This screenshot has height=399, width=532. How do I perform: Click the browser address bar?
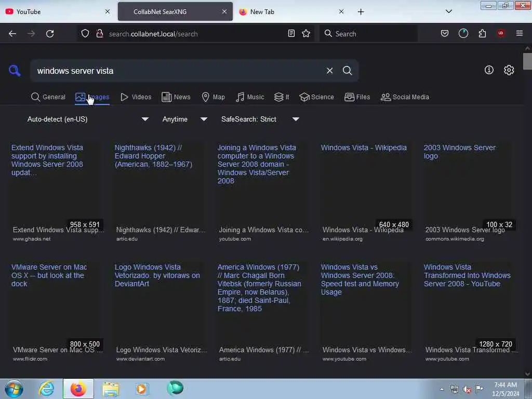point(195,34)
